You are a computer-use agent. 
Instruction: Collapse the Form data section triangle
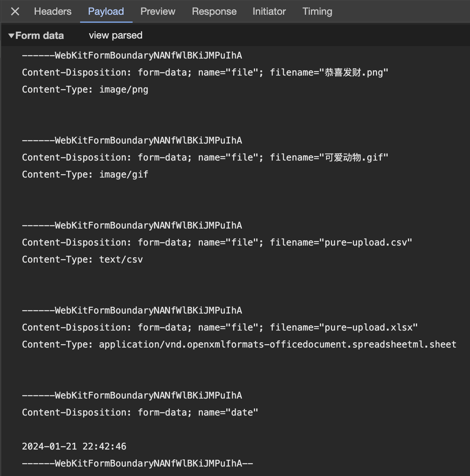coord(11,36)
